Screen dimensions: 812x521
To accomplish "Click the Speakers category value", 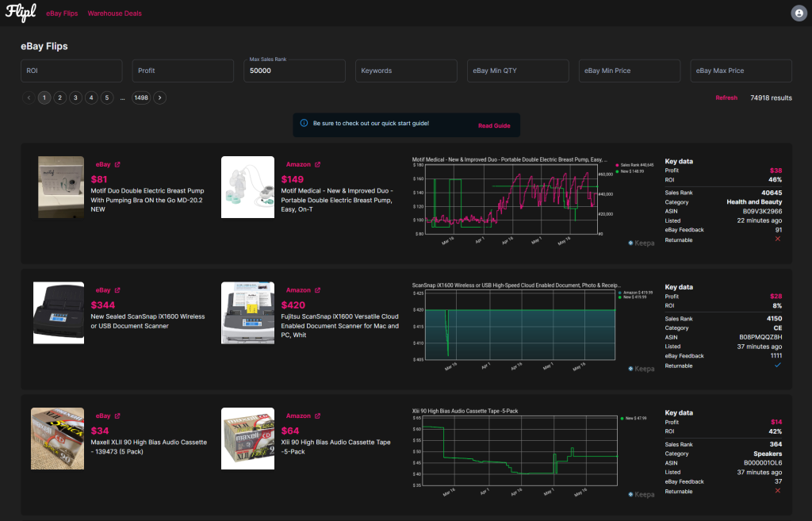I will [x=768, y=454].
